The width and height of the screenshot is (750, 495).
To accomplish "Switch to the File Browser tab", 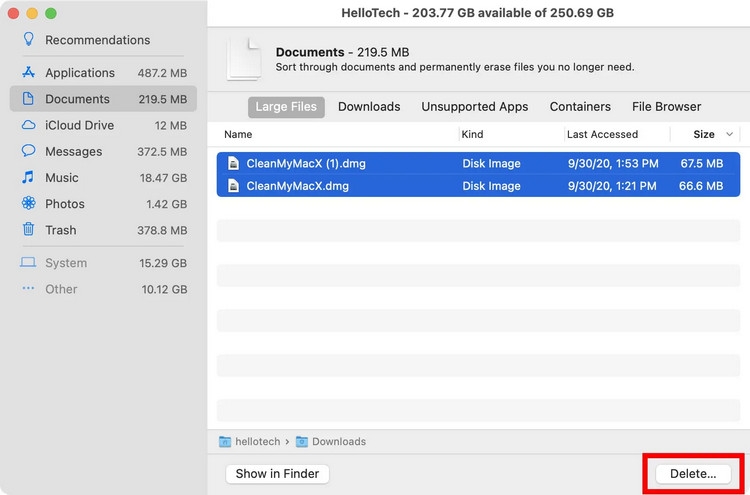I will (x=666, y=107).
